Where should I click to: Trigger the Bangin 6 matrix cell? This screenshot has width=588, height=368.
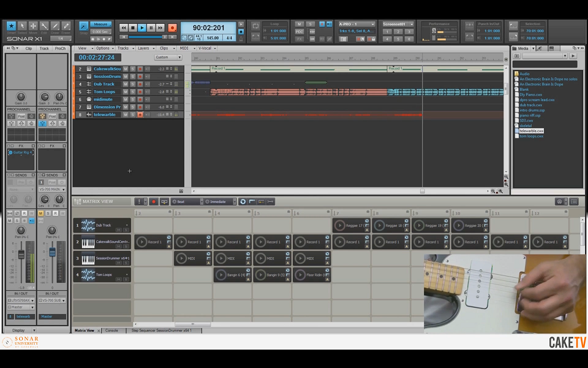(221, 275)
